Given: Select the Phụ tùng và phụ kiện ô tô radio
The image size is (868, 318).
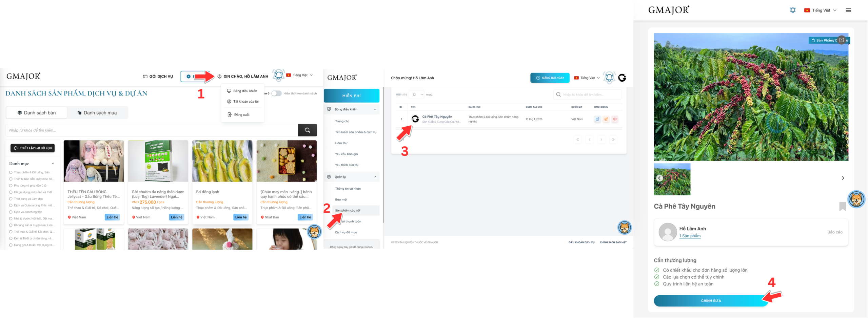Looking at the screenshot, I should point(11,186).
